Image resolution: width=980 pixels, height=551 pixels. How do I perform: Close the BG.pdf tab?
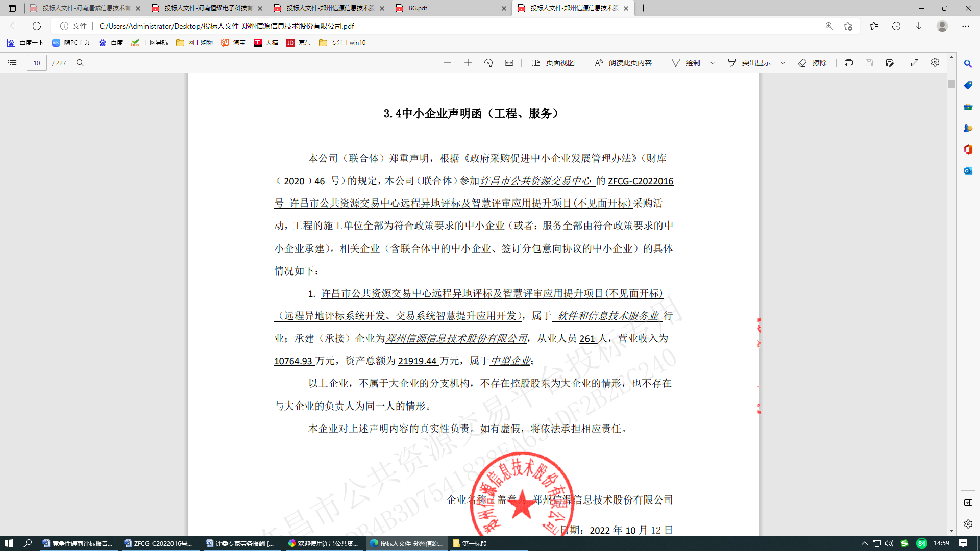(x=504, y=8)
